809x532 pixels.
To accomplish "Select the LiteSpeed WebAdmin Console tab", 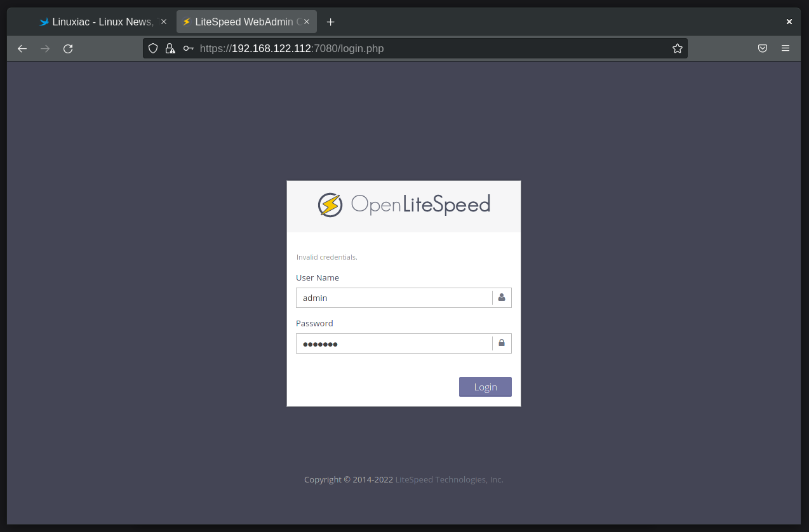I will click(246, 22).
